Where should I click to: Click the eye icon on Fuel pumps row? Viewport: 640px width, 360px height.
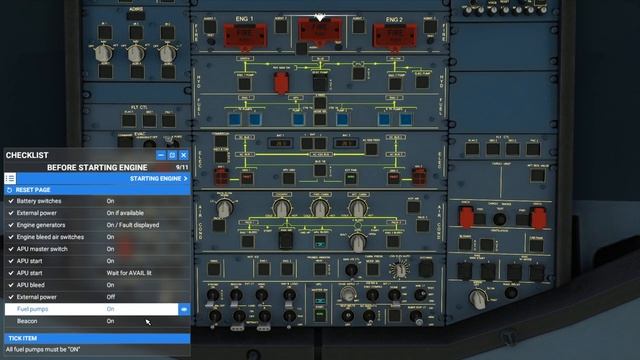point(184,309)
